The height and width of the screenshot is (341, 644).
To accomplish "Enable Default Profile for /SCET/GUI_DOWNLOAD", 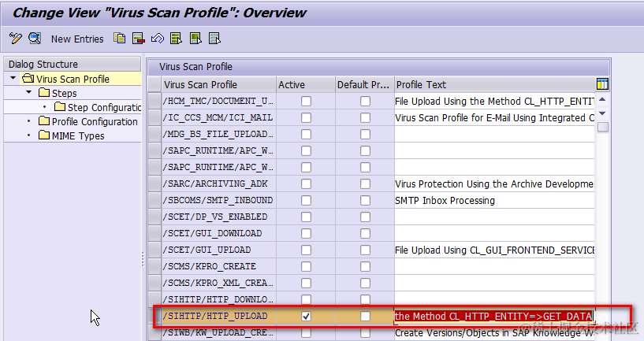I will tap(365, 233).
